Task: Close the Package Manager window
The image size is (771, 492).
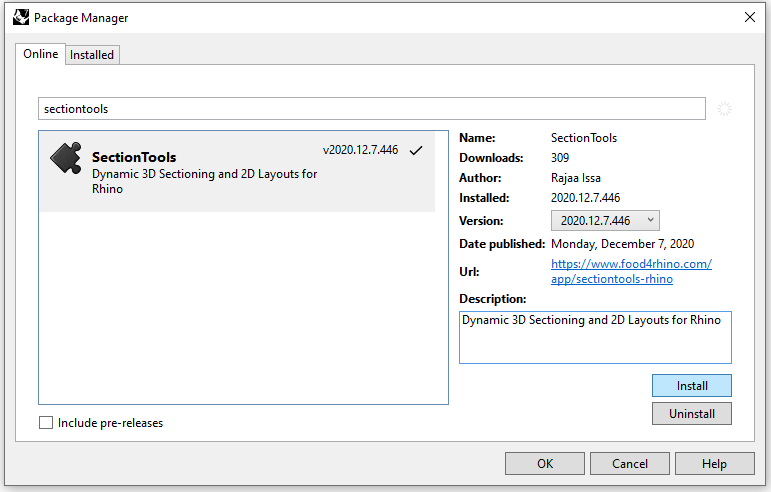Action: tap(749, 17)
